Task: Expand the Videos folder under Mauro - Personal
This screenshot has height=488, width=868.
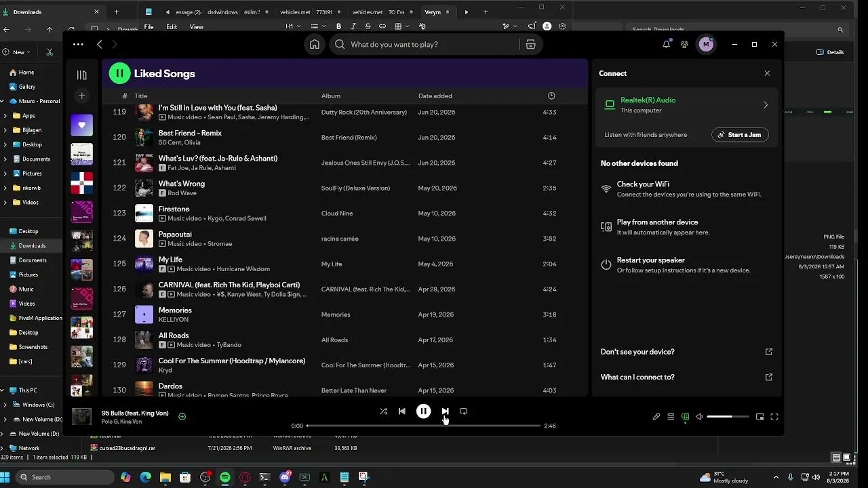Action: tap(5, 202)
